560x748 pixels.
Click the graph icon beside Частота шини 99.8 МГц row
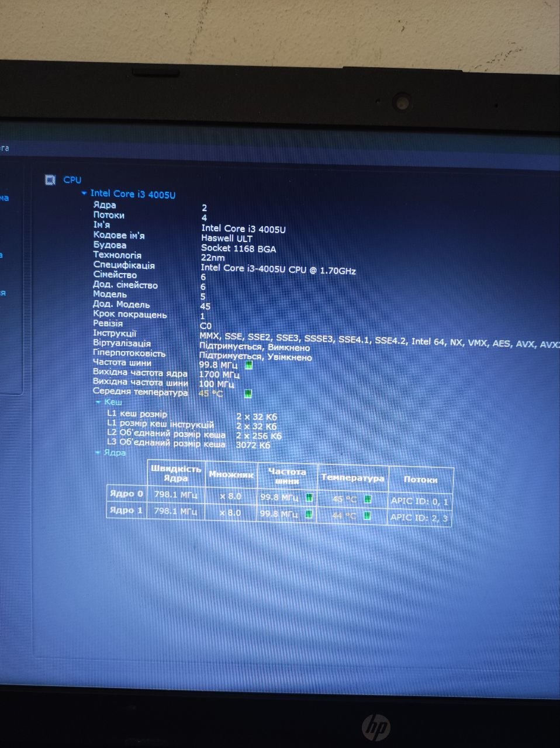[248, 365]
